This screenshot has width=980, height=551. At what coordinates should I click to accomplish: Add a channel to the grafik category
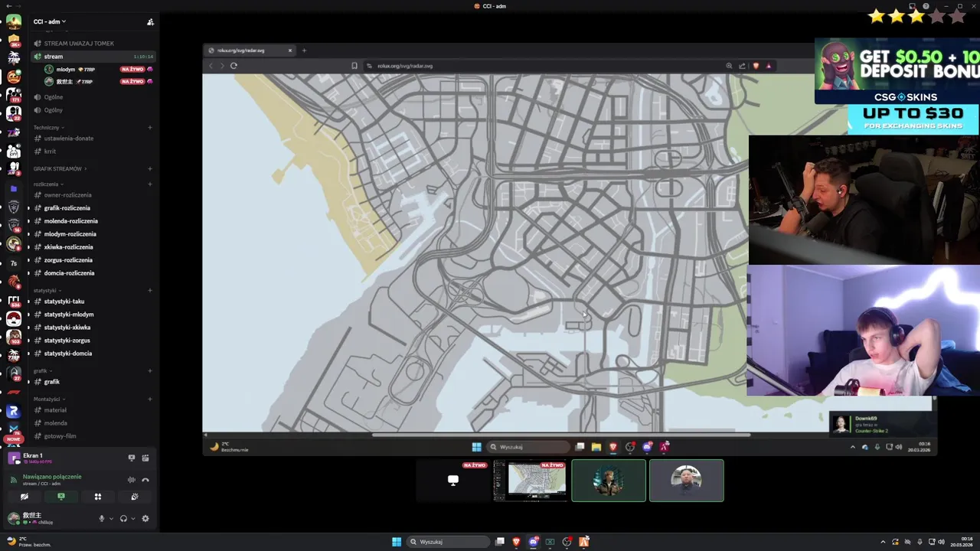pyautogui.click(x=150, y=370)
